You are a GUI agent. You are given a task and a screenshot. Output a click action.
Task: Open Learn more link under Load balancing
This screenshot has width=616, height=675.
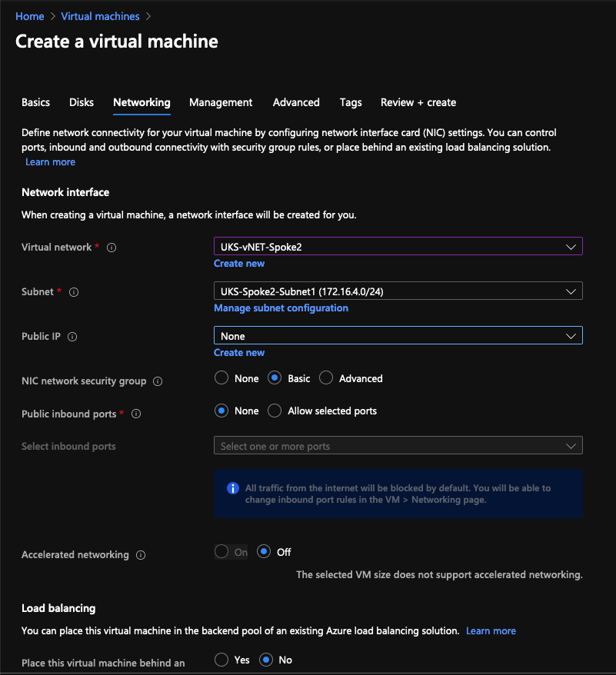[x=491, y=630]
